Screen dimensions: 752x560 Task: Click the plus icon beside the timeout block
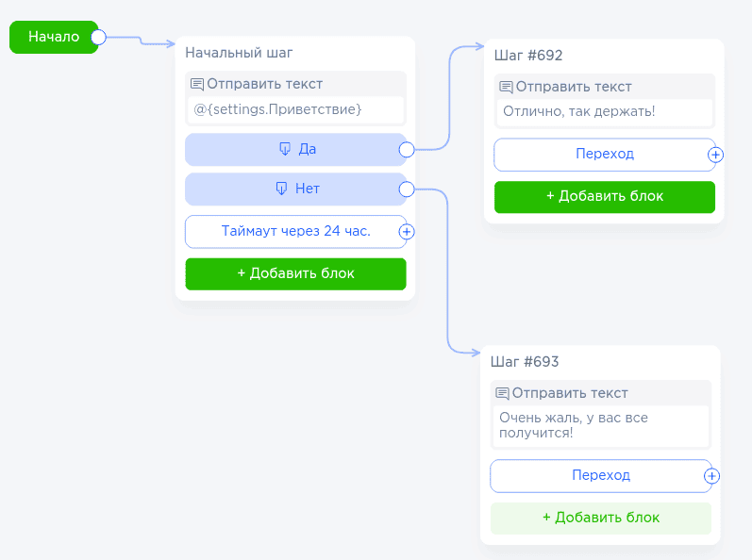tap(407, 231)
